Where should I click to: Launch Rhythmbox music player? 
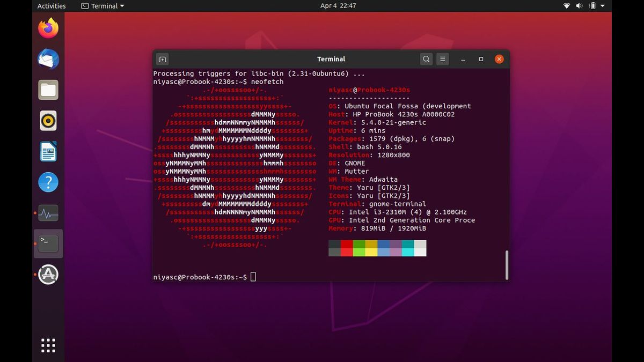click(x=48, y=121)
